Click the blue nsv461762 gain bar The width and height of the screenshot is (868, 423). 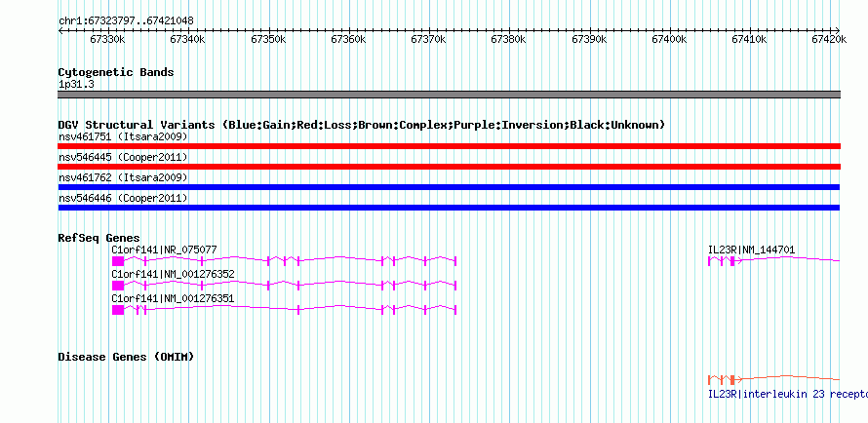click(449, 187)
